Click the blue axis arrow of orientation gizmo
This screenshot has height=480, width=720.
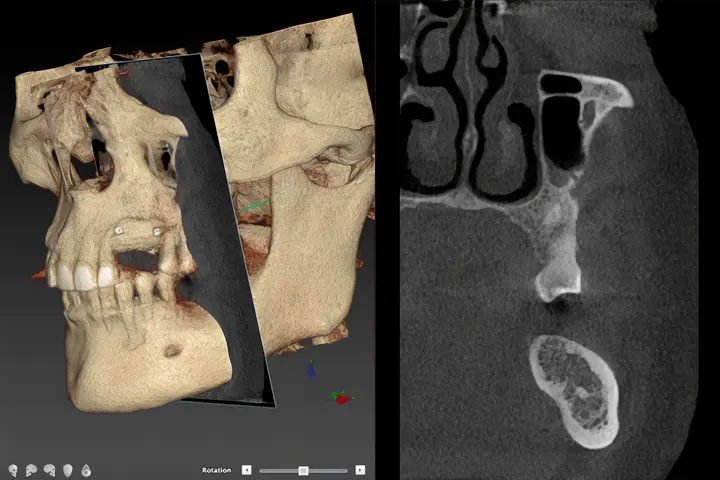pyautogui.click(x=312, y=369)
